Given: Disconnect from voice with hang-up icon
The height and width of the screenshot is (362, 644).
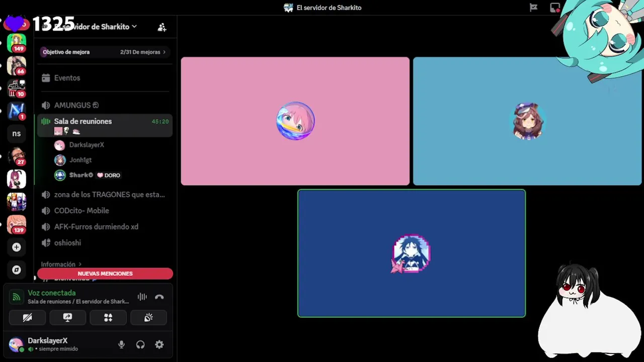Looking at the screenshot, I should 159,297.
